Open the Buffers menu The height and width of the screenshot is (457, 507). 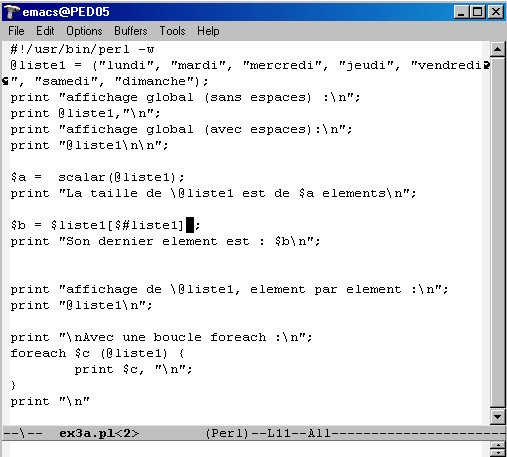click(130, 31)
